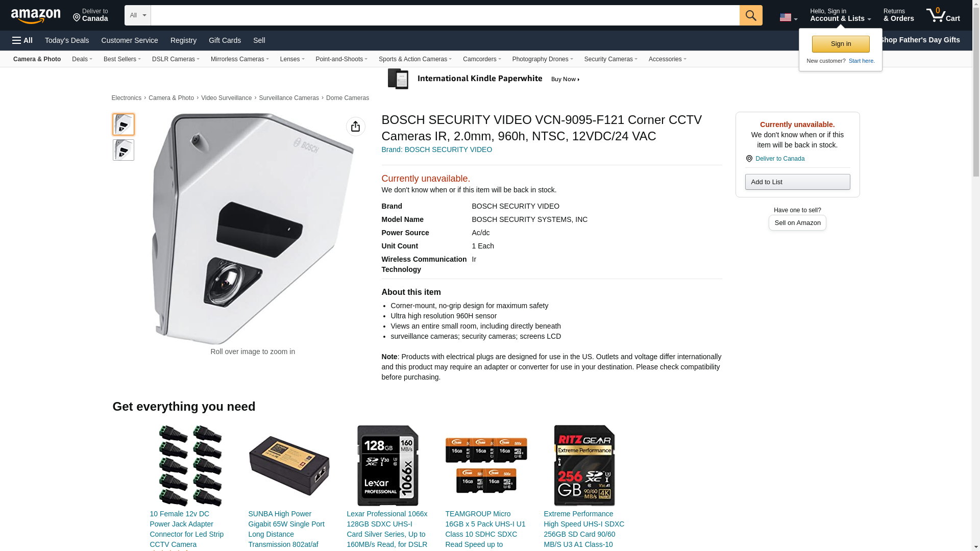Click the US flag language selector
This screenshot has height=551, width=980.
(x=788, y=17)
